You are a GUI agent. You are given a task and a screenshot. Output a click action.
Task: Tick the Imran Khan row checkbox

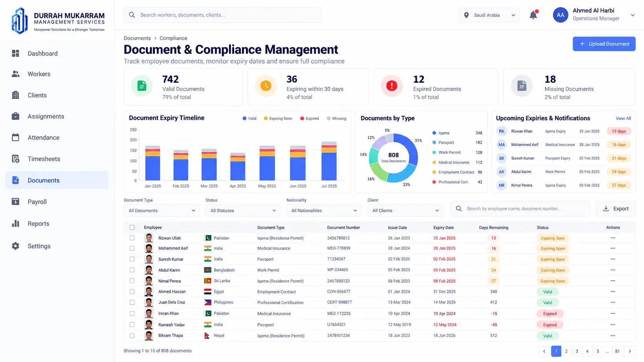pyautogui.click(x=132, y=314)
